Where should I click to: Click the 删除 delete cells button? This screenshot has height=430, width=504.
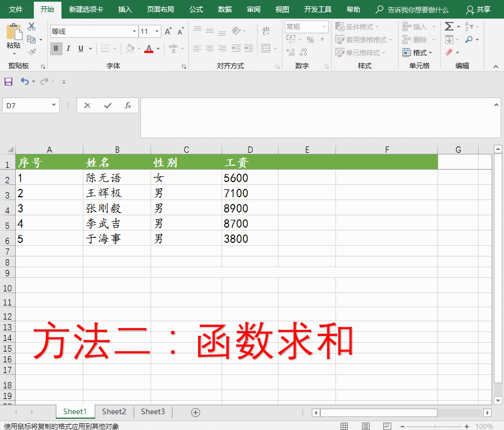[x=414, y=40]
